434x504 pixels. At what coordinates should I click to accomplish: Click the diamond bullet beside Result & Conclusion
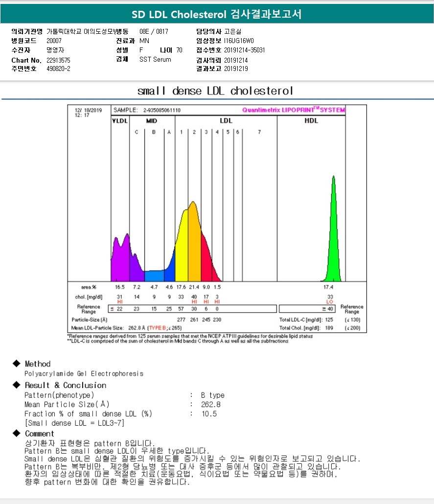point(16,385)
